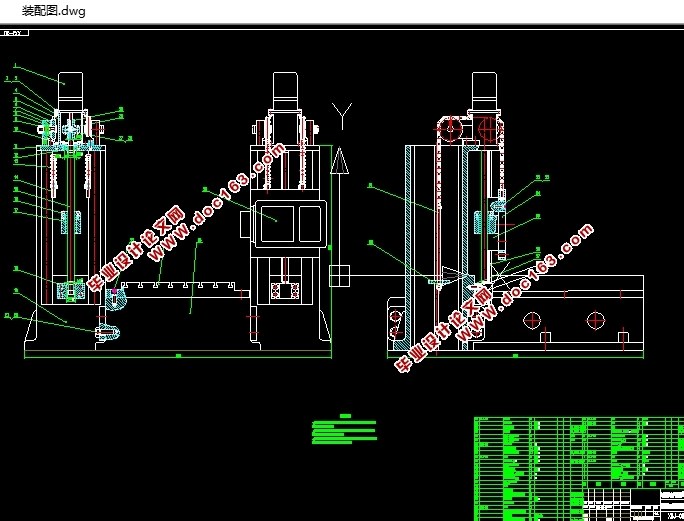Select the T-slot worktable in left view
Image resolution: width=684 pixels, height=521 pixels.
pyautogui.click(x=181, y=290)
